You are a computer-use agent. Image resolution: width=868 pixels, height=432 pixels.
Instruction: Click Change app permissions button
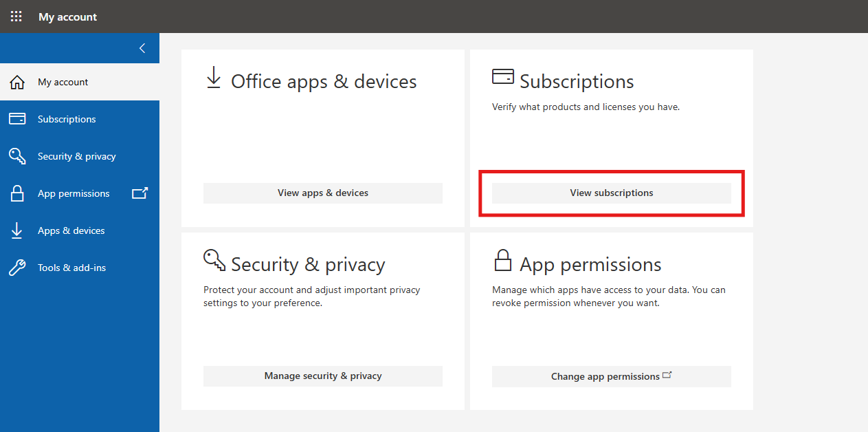click(612, 376)
